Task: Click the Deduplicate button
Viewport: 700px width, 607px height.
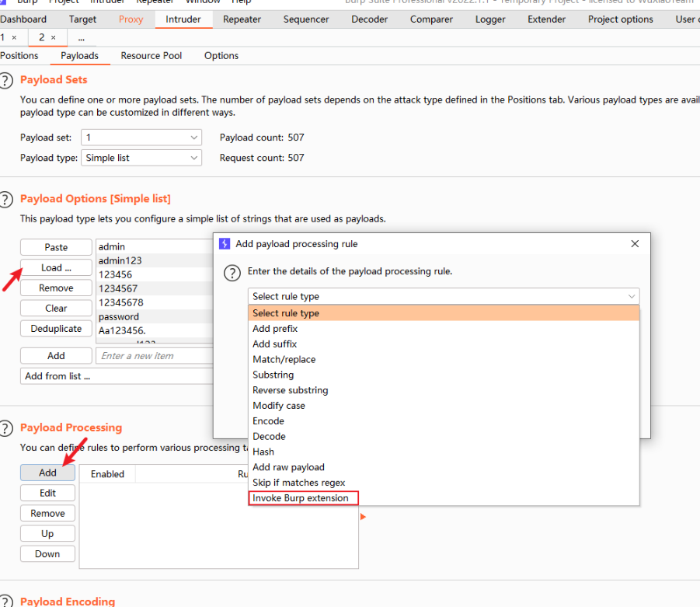Action: tap(56, 328)
